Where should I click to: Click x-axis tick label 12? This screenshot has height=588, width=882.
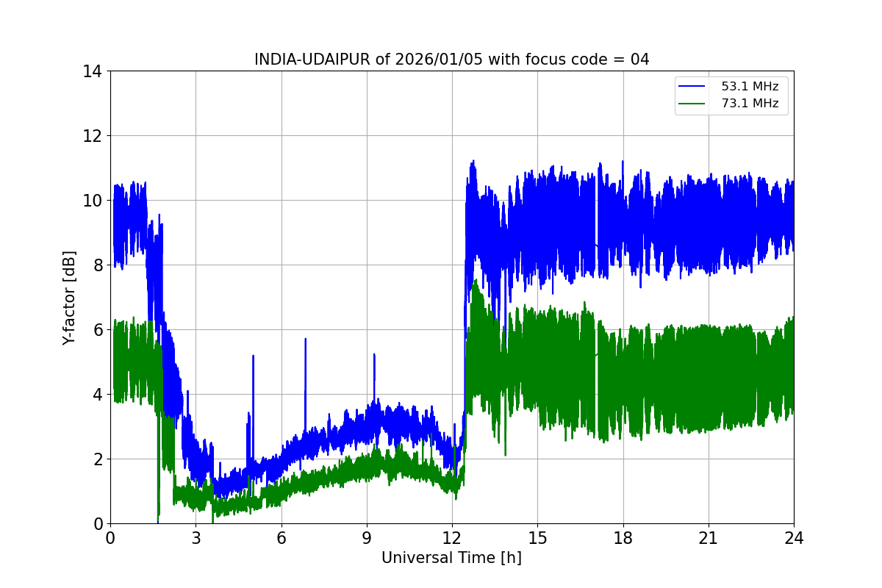452,537
